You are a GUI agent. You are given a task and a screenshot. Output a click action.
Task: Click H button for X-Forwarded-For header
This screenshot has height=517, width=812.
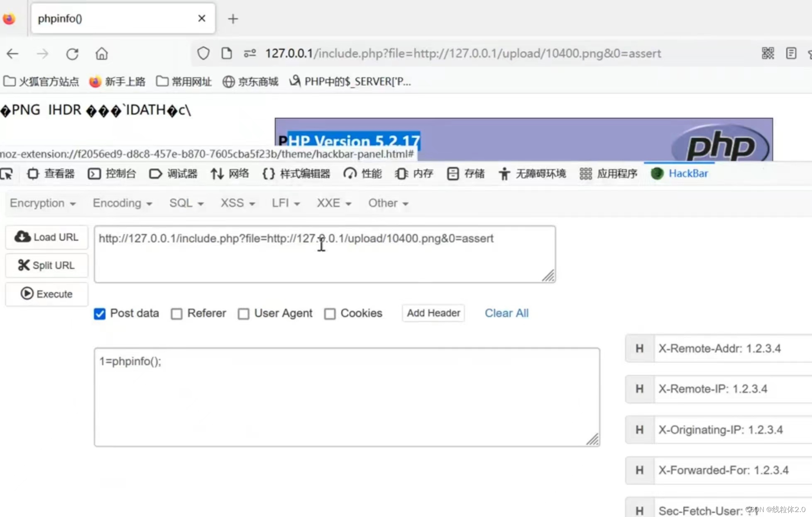pos(640,471)
